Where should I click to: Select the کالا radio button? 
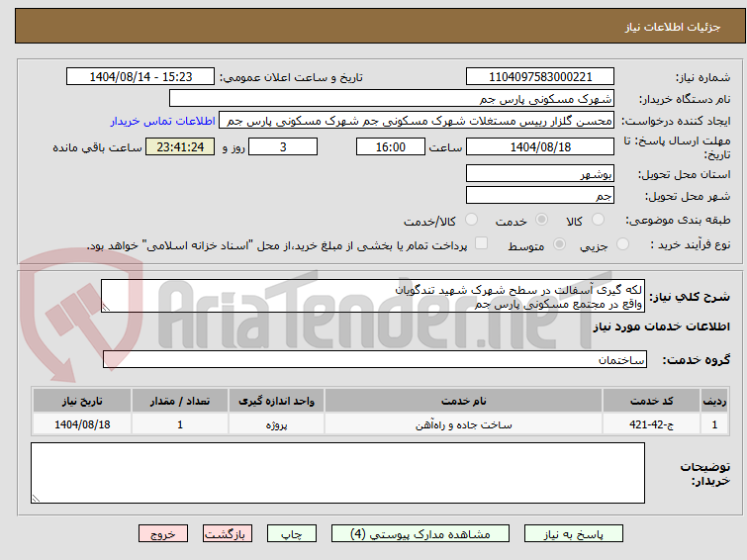[598, 220]
